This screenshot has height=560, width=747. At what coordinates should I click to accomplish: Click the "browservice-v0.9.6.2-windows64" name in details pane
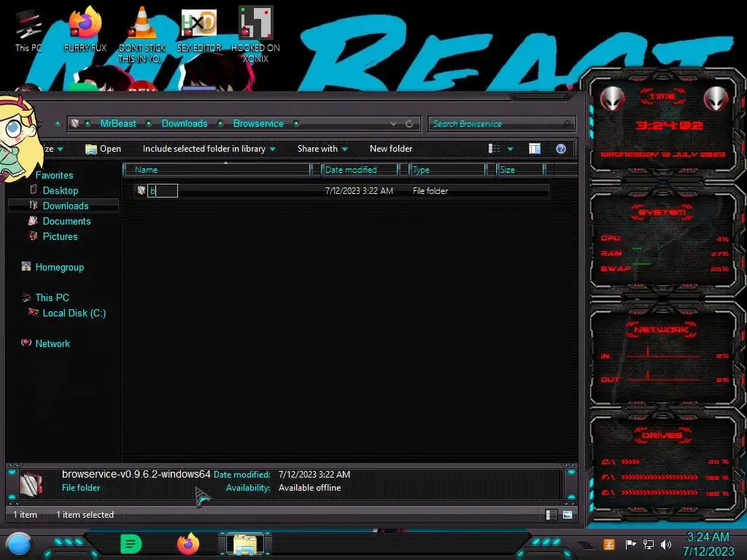[x=136, y=474]
